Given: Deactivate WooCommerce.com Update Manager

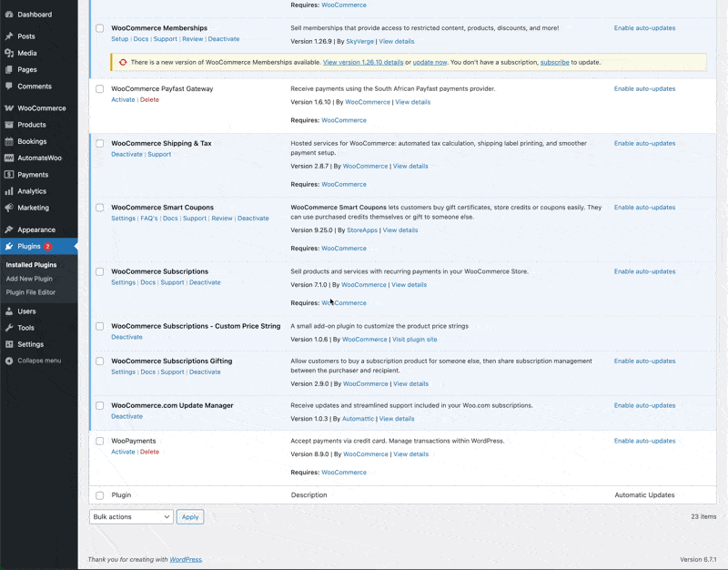Looking at the screenshot, I should (x=126, y=416).
